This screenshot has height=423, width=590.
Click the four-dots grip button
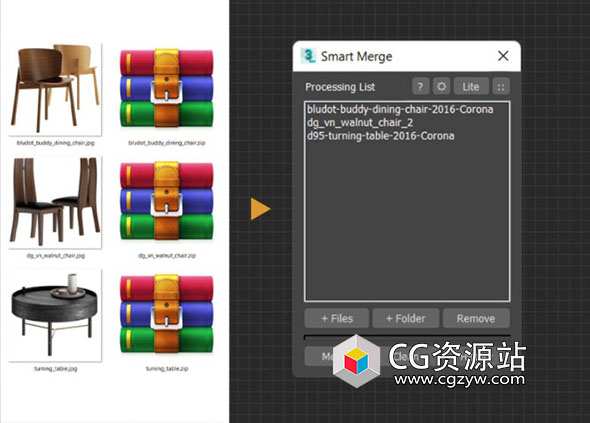pos(501,87)
